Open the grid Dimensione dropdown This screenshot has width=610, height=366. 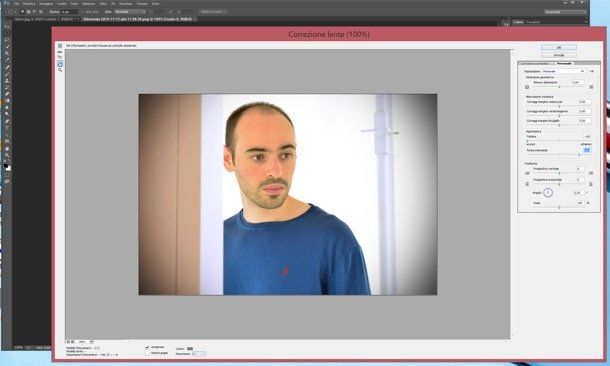point(199,354)
